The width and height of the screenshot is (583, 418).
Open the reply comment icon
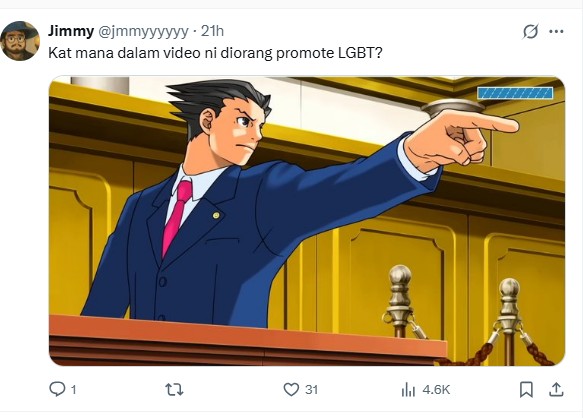(57, 389)
